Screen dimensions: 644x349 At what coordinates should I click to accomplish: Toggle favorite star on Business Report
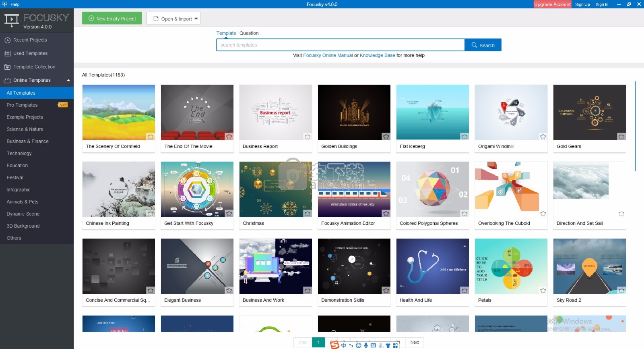308,137
